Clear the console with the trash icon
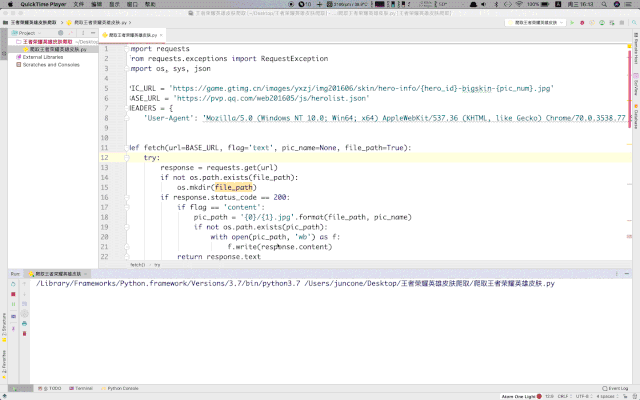 click(x=24, y=333)
